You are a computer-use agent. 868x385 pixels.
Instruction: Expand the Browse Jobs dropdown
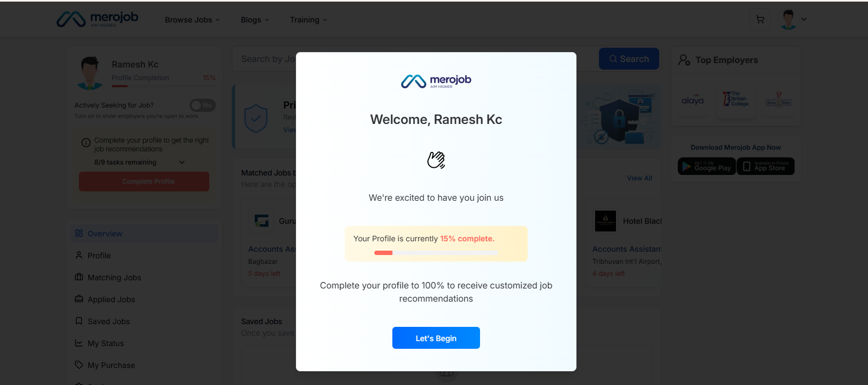pyautogui.click(x=192, y=20)
